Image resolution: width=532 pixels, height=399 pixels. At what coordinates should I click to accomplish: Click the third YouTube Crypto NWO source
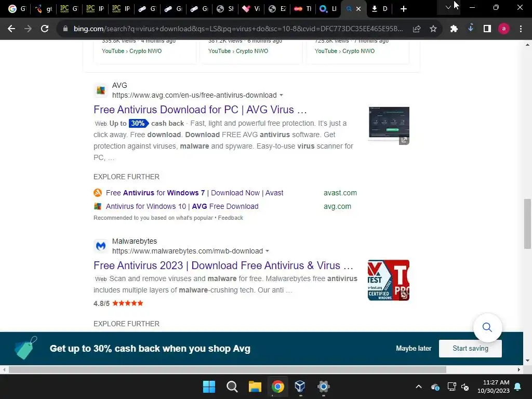[x=345, y=51]
